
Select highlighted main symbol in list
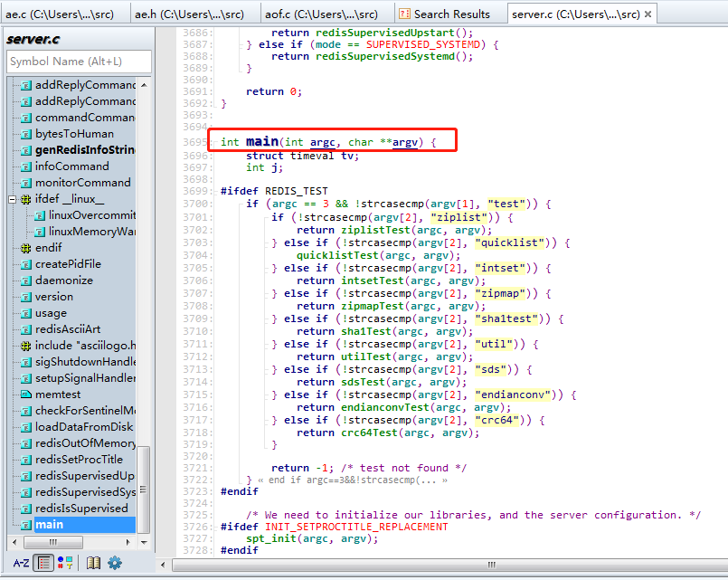(85, 525)
